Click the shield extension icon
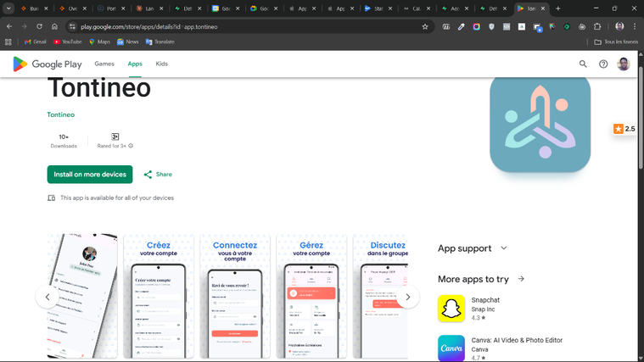The width and height of the screenshot is (644, 362). tap(491, 26)
